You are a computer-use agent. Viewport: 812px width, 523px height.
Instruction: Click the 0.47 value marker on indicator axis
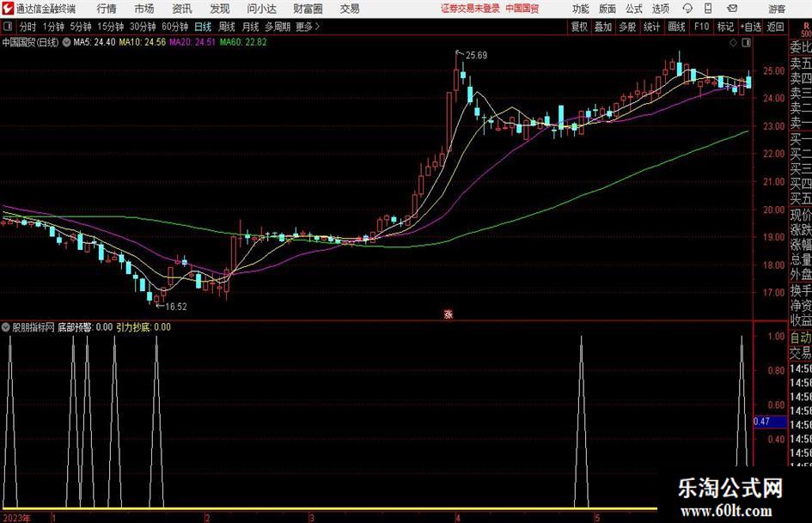770,422
